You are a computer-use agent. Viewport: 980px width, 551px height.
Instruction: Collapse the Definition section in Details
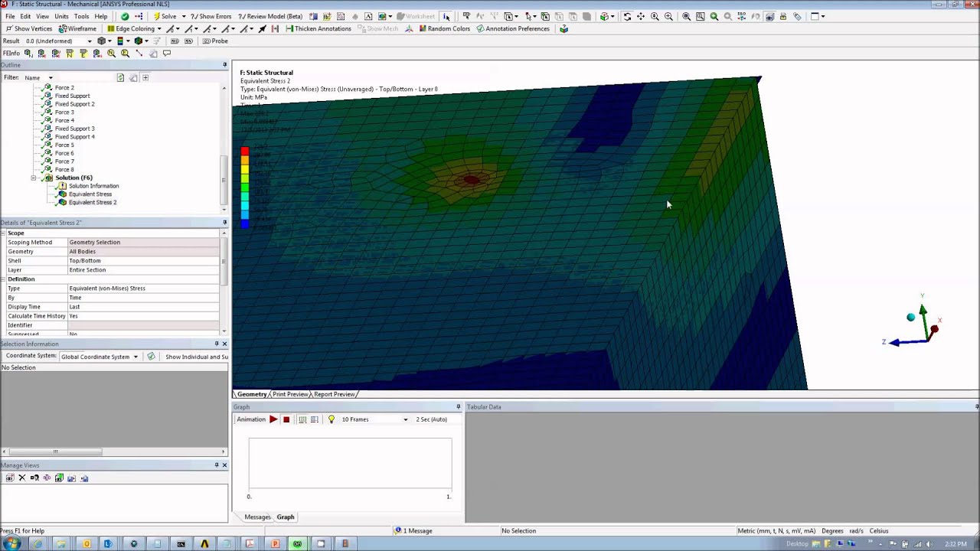pyautogui.click(x=3, y=279)
